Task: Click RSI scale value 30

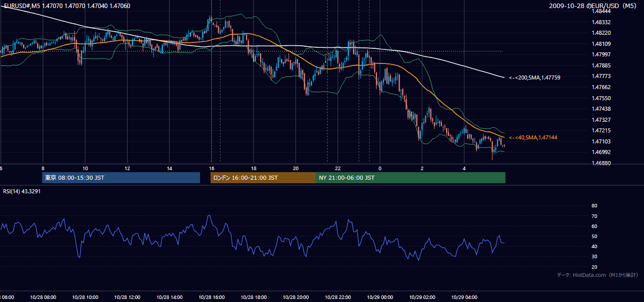Action: click(x=594, y=257)
